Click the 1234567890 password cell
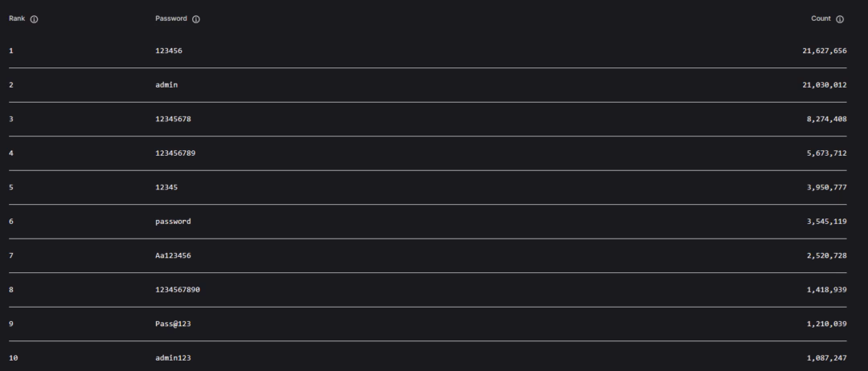 point(178,290)
